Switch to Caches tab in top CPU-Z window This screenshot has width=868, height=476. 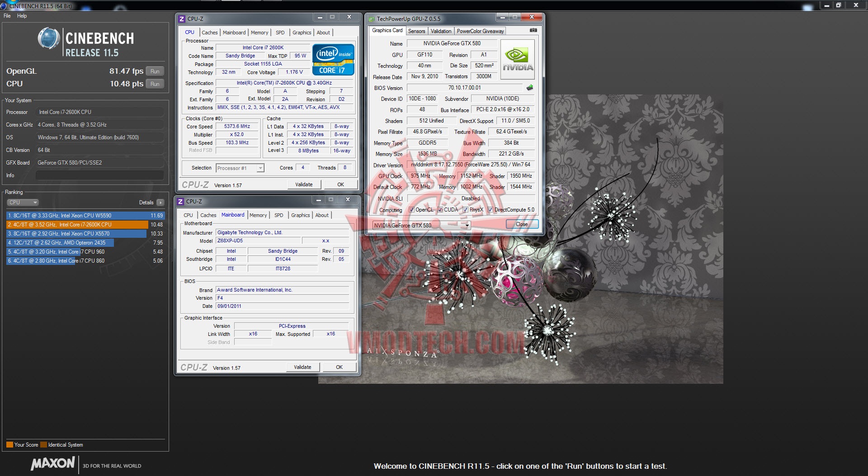tap(209, 33)
